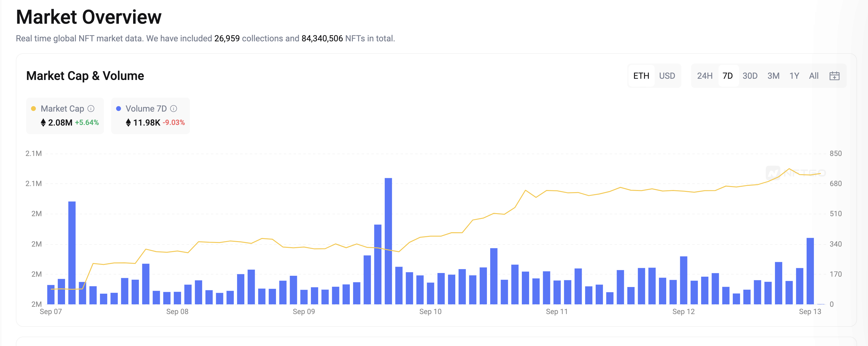Click the Volume 7D info icon

click(x=174, y=109)
